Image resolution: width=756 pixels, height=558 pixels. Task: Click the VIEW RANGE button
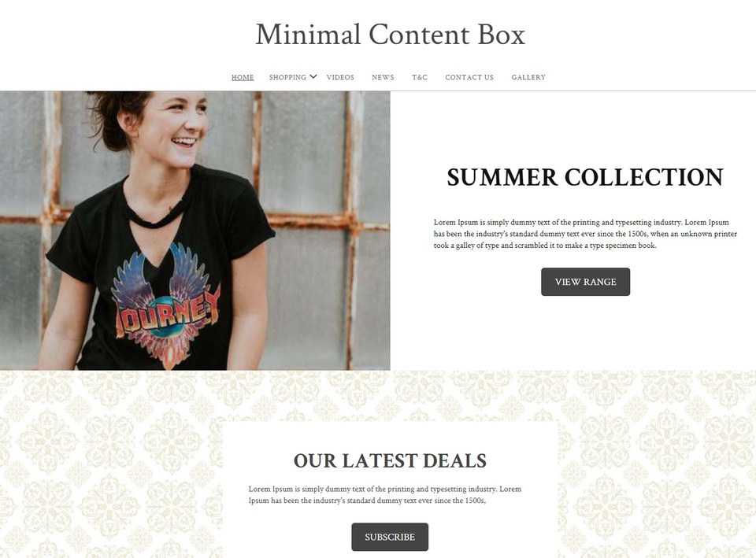(585, 282)
